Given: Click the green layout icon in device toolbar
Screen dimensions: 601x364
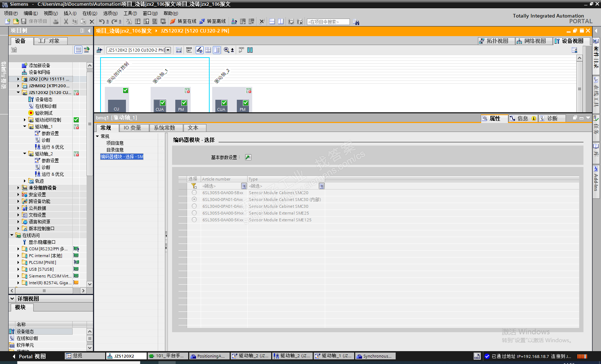Looking at the screenshot, I should click(250, 50).
